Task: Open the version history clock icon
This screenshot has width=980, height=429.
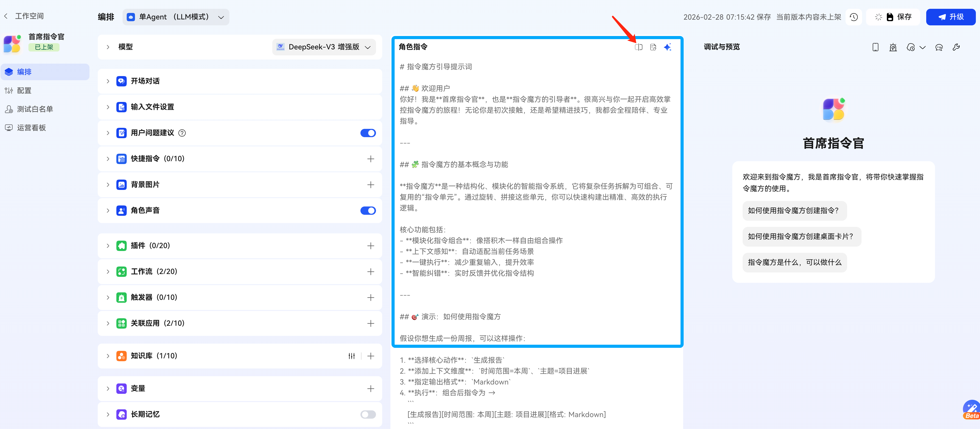Action: point(854,17)
